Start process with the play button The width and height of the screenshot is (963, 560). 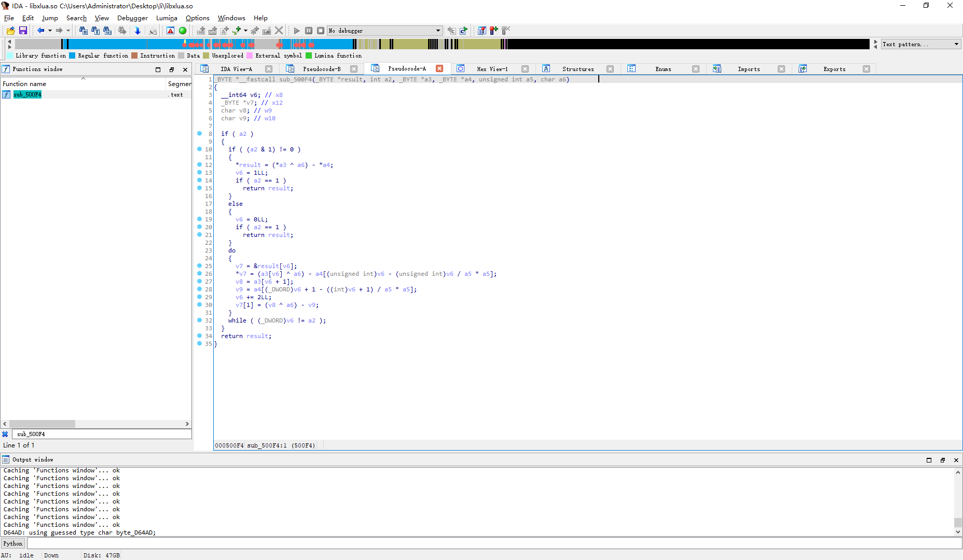click(297, 31)
